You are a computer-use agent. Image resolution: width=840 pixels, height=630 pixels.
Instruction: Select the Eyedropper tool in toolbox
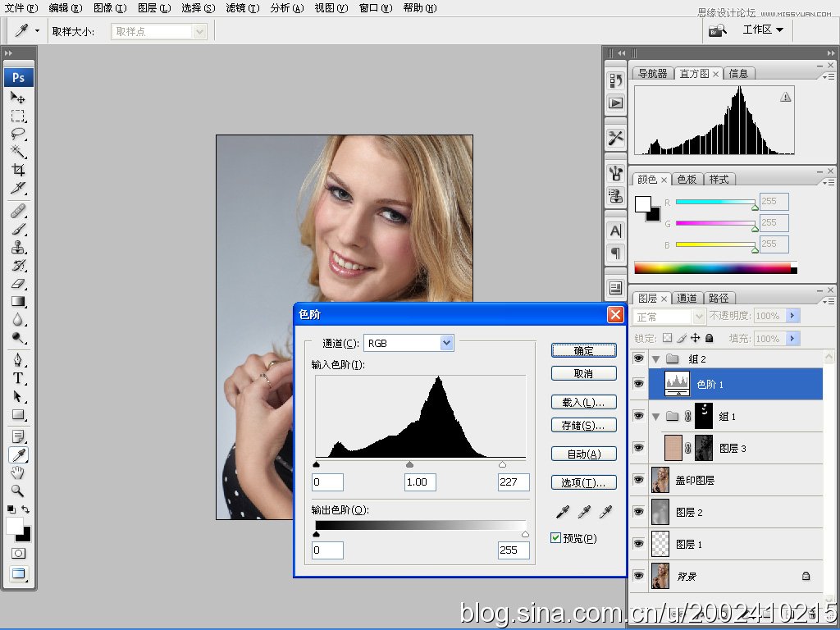[19, 454]
